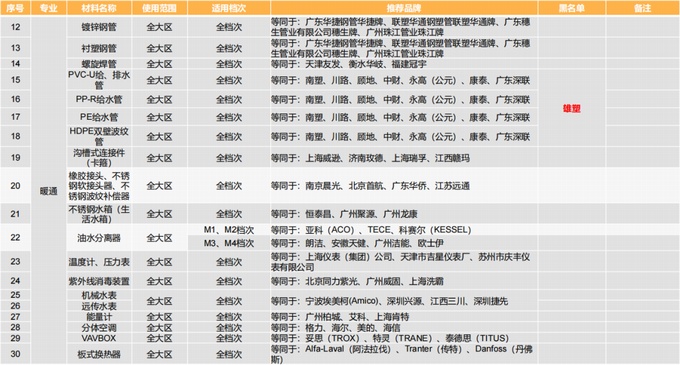This screenshot has width=680, height=365.
Task: Click the 格力、海尔、美的、海信 brands cell
Action: [x=403, y=328]
